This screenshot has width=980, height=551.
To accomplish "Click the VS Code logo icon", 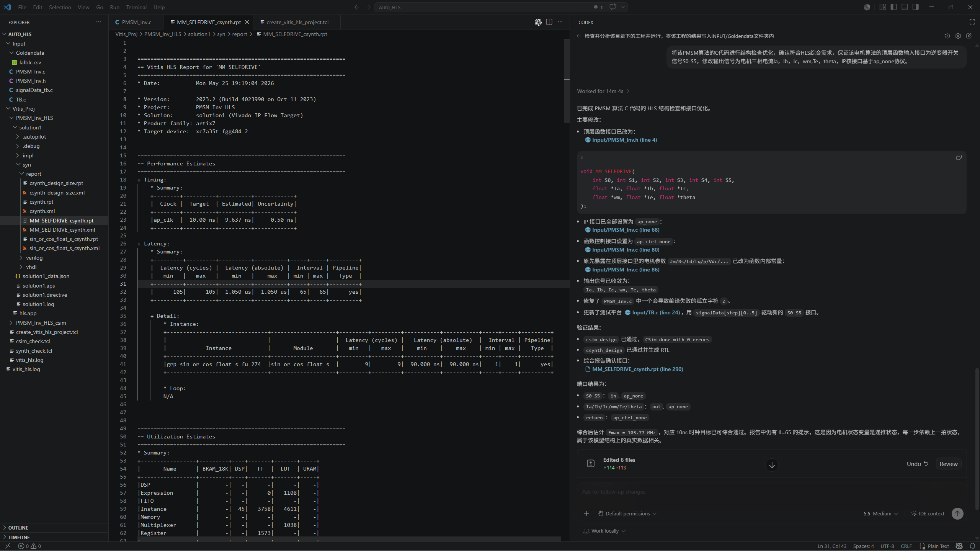I will tap(7, 7).
